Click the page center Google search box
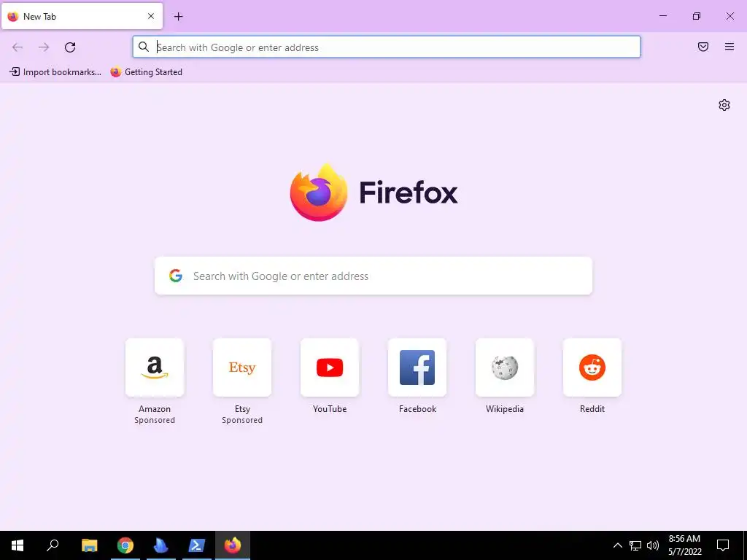The height and width of the screenshot is (560, 747). (x=373, y=276)
